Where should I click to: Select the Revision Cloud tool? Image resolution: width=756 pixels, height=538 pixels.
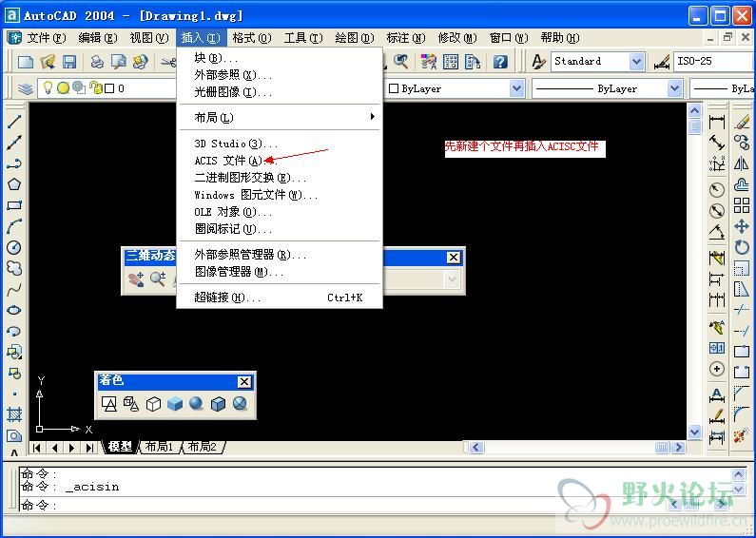(x=14, y=268)
